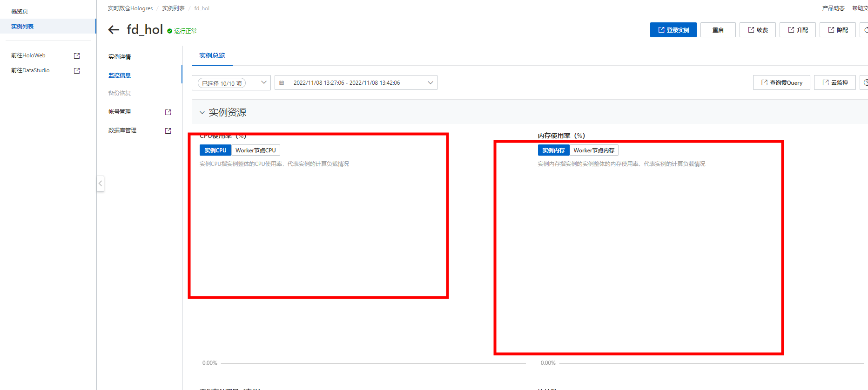Click the 重启 button
868x390 pixels.
[x=718, y=30]
